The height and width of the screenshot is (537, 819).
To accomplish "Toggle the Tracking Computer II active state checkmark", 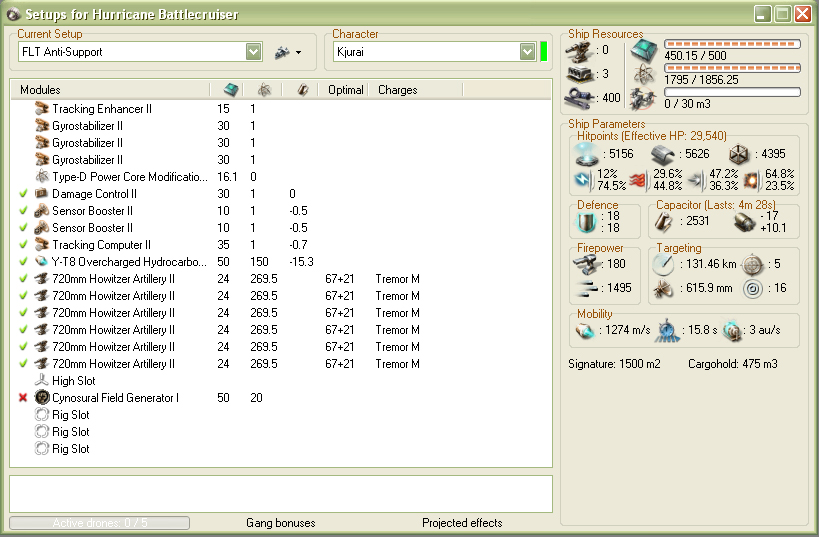I will click(x=23, y=245).
